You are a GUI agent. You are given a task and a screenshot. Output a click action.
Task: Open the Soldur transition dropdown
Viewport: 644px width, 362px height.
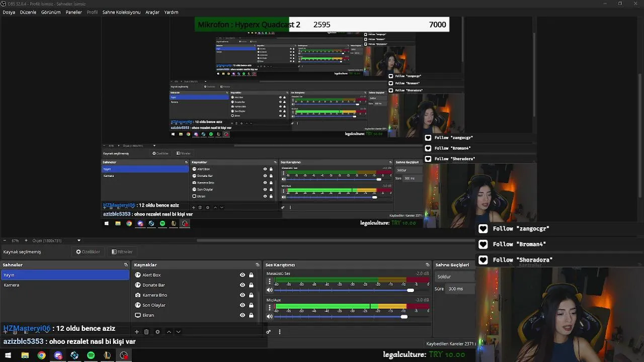tap(455, 277)
